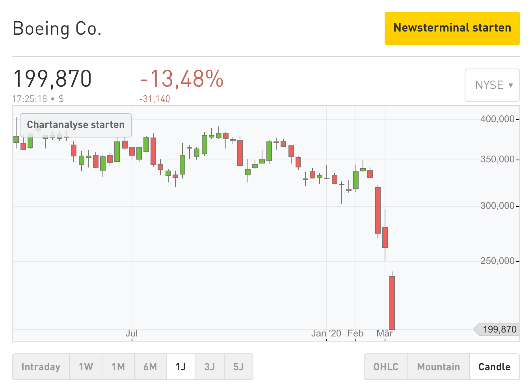Select the Candle chart type
This screenshot has height=392, width=532.
494,367
